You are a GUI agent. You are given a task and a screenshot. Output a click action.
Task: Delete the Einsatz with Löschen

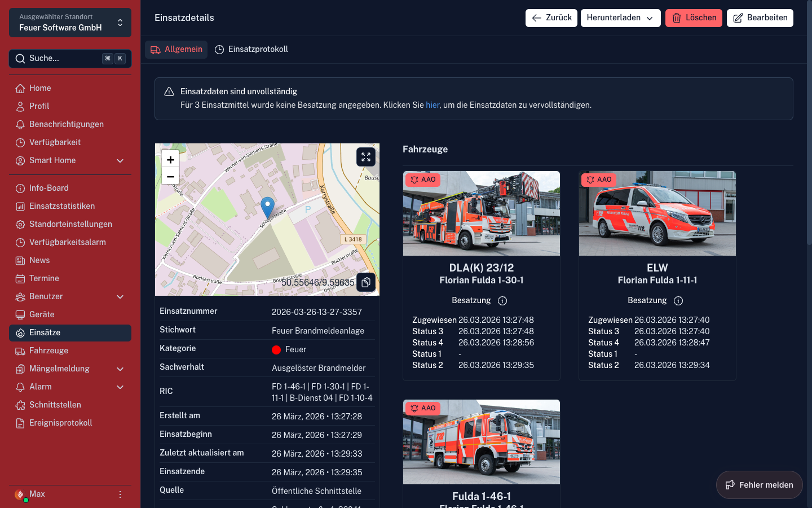point(694,18)
